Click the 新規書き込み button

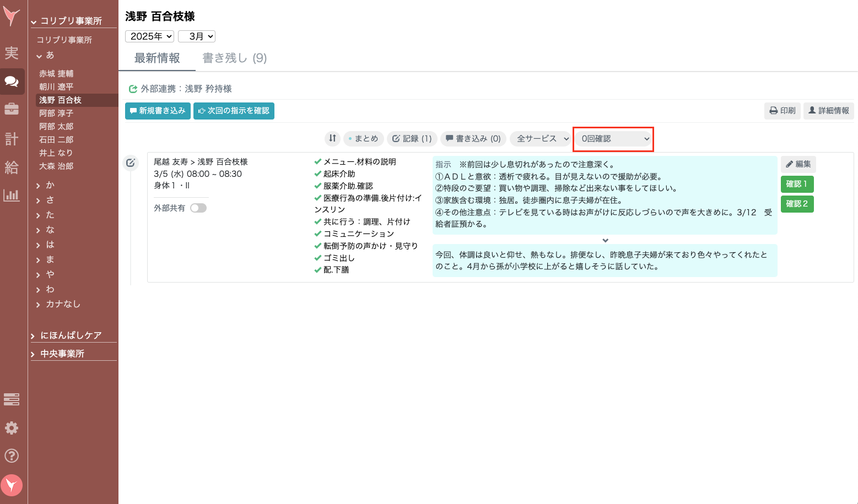(x=158, y=111)
